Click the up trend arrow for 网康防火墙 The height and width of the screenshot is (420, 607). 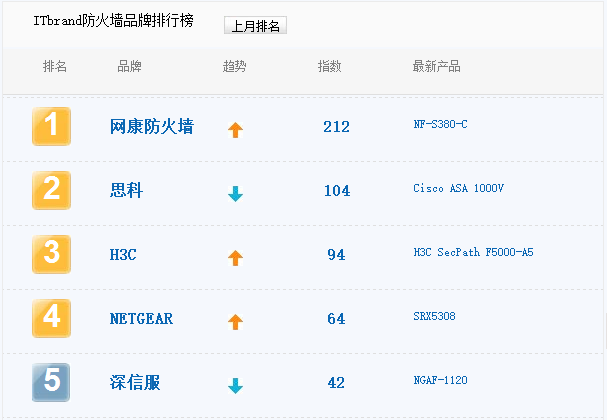click(235, 130)
